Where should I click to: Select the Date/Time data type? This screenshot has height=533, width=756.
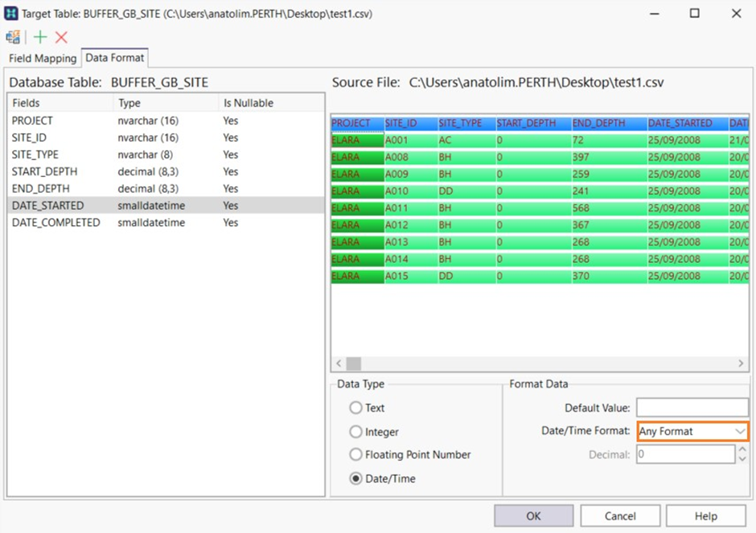[x=355, y=478]
